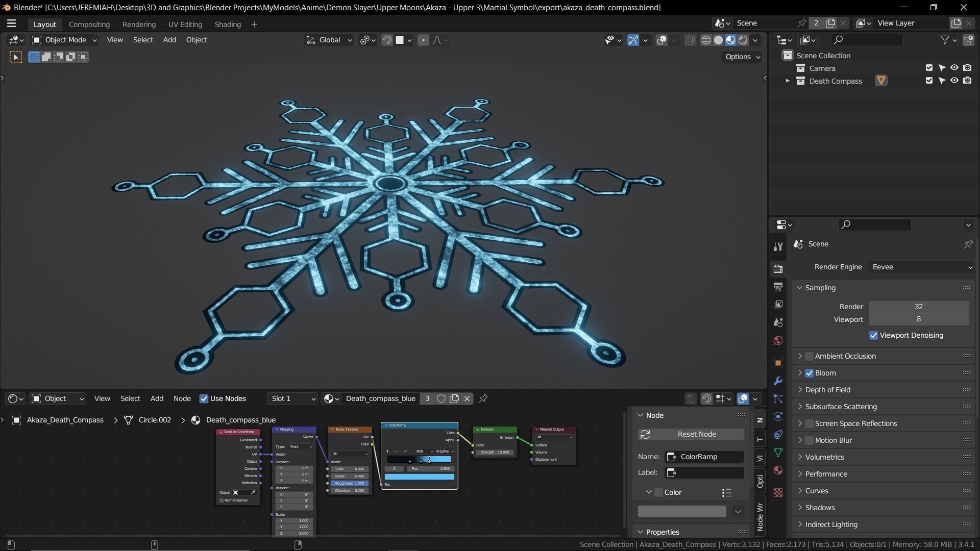
Task: Pin the Death_compass_blue node tree
Action: 483,399
